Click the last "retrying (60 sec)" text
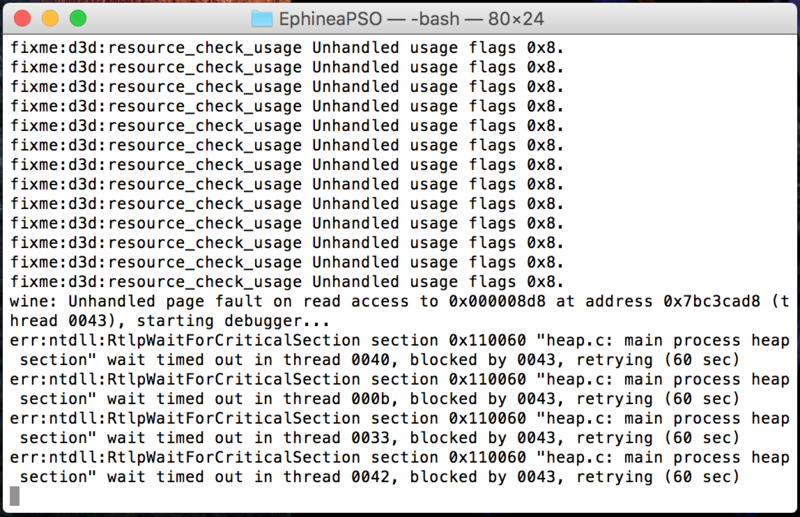The height and width of the screenshot is (517, 800). pyautogui.click(x=658, y=477)
